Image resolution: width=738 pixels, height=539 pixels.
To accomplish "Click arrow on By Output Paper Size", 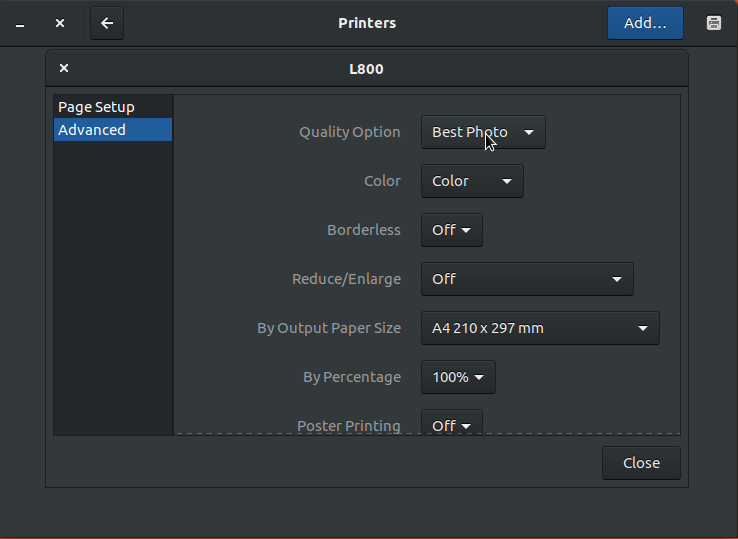I will point(643,328).
